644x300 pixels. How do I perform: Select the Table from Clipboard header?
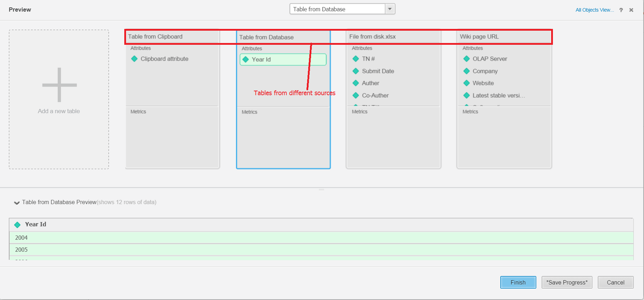pyautogui.click(x=155, y=37)
